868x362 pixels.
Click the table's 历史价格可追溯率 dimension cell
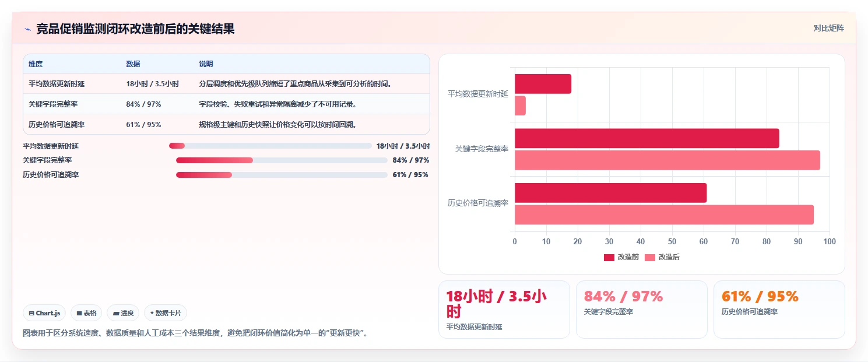coord(57,125)
